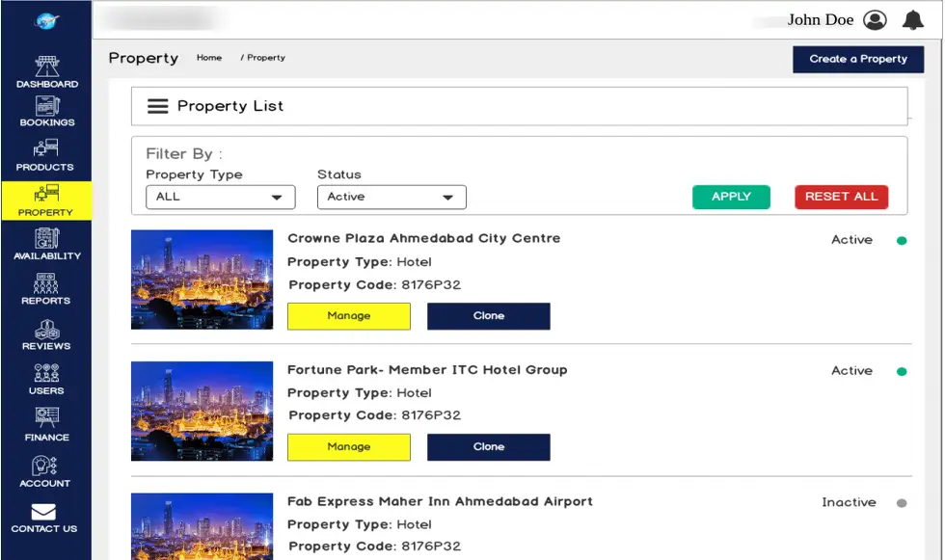Follow the Home breadcrumb link
The image size is (945, 560).
click(209, 58)
